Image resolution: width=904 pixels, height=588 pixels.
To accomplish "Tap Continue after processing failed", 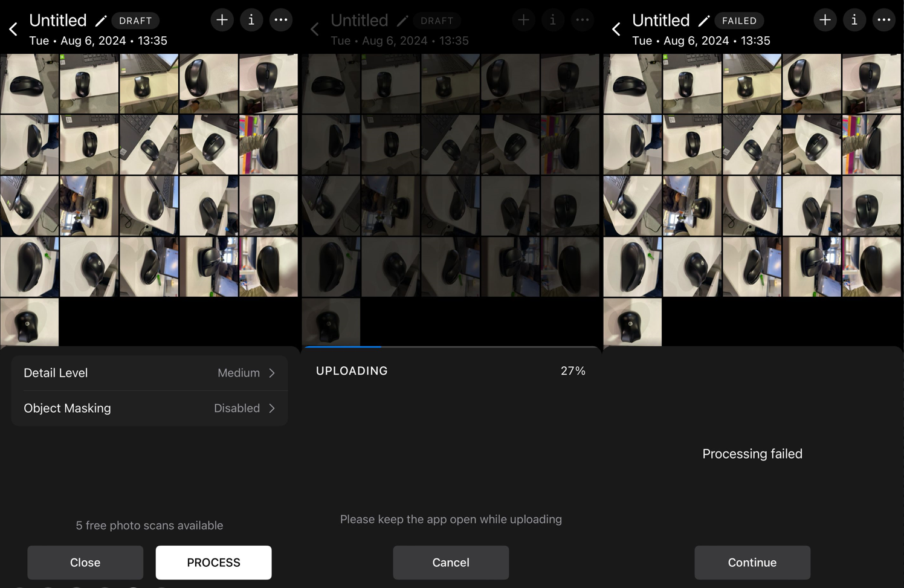I will 752,563.
